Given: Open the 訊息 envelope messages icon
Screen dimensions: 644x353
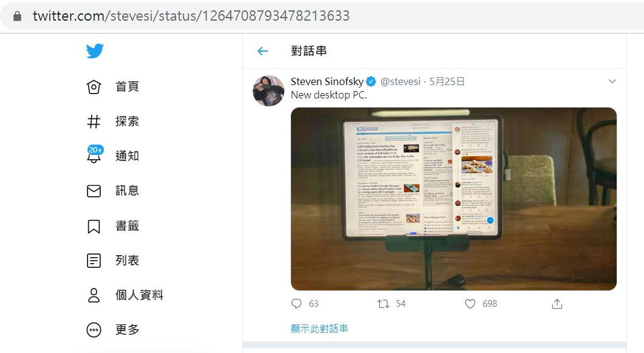Looking at the screenshot, I should [x=94, y=191].
